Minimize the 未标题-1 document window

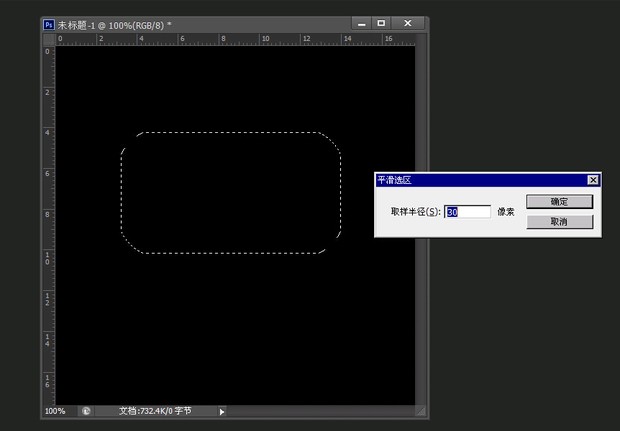[360, 22]
